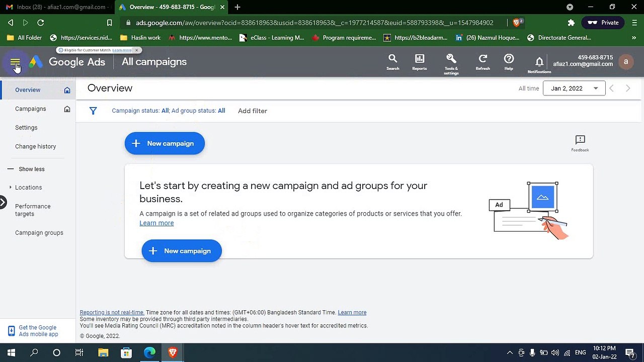Click Add filter in the filter bar

253,111
